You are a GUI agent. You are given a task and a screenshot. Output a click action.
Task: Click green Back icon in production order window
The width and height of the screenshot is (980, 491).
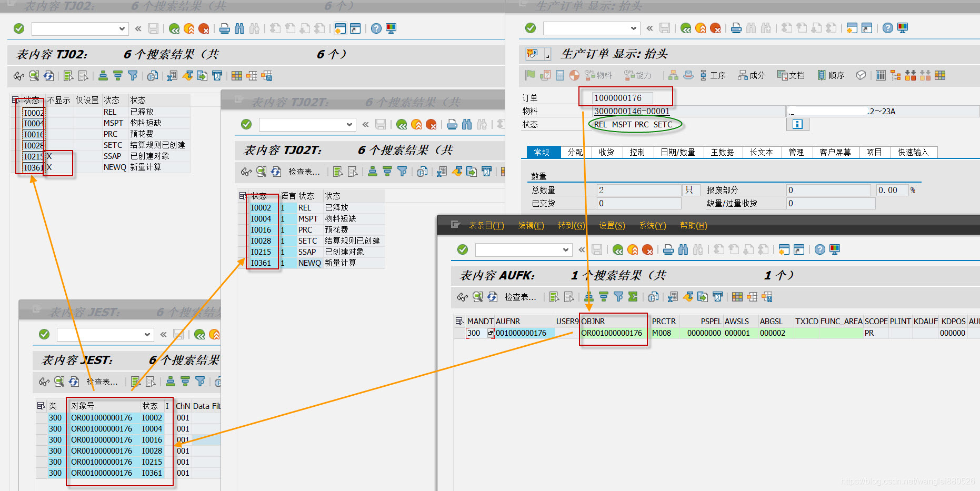coord(686,28)
